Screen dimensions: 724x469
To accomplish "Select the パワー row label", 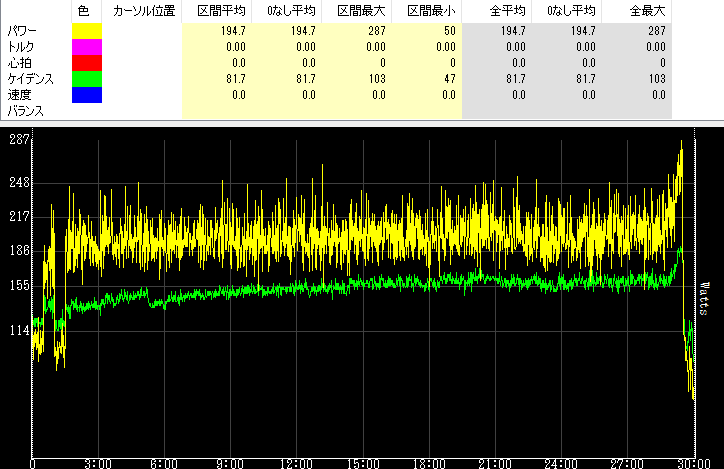I will [x=22, y=31].
